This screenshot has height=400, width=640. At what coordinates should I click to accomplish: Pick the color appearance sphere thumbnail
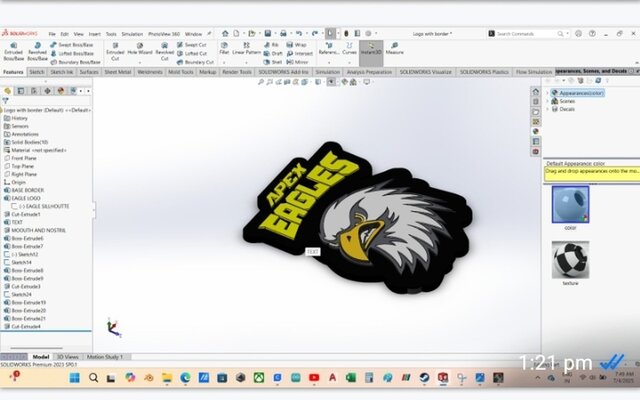570,205
